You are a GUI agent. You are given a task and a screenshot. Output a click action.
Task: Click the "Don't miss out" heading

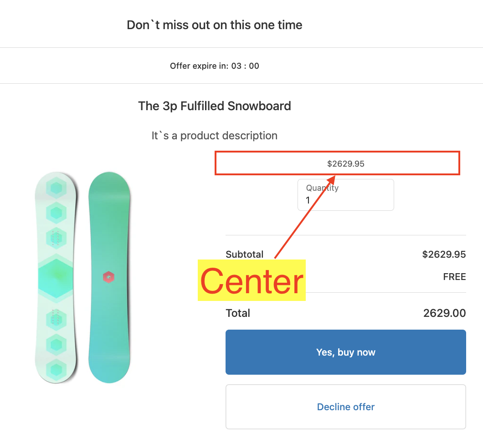215,25
